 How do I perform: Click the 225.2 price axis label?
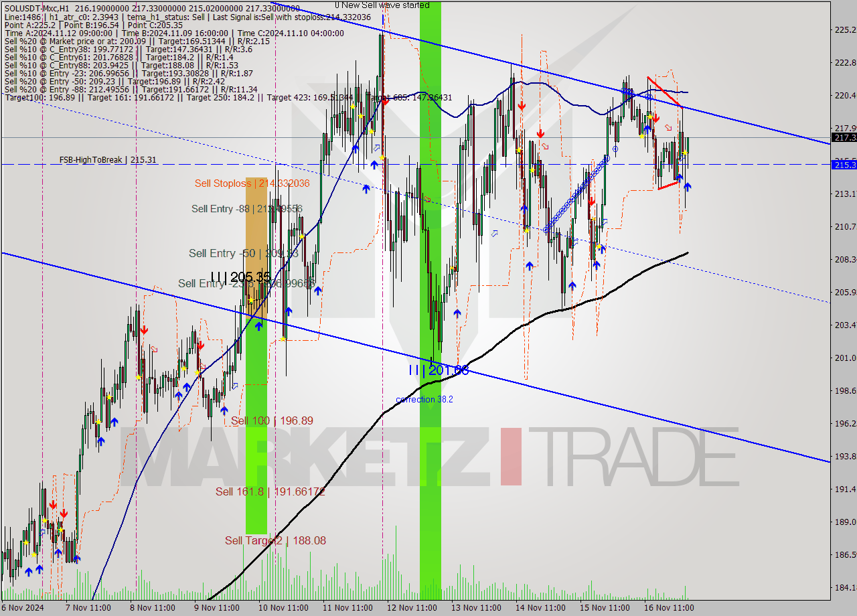[845, 29]
